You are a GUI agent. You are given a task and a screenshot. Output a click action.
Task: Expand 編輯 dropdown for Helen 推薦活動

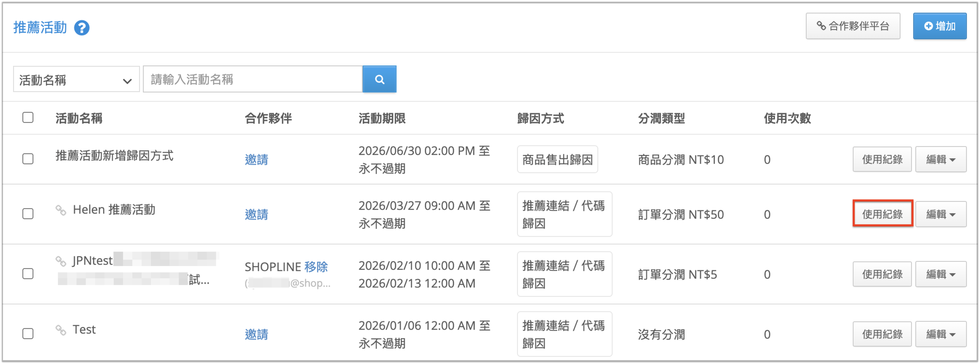pos(941,214)
